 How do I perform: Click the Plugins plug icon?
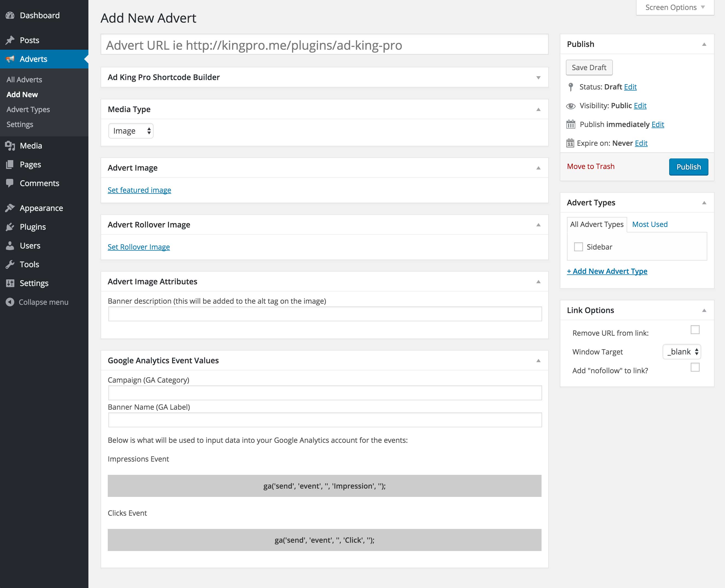pyautogui.click(x=10, y=227)
